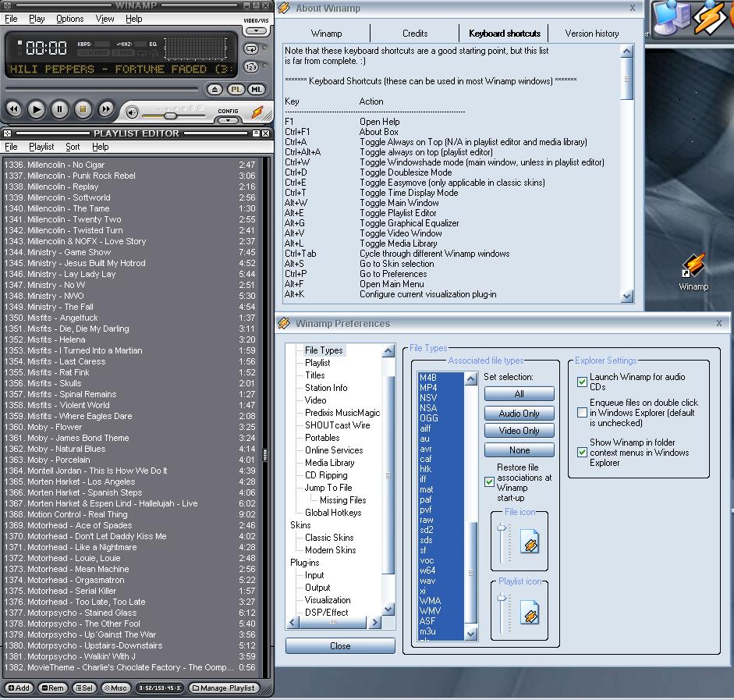
Task: Select Playlist in preferences tree
Action: coord(317,363)
